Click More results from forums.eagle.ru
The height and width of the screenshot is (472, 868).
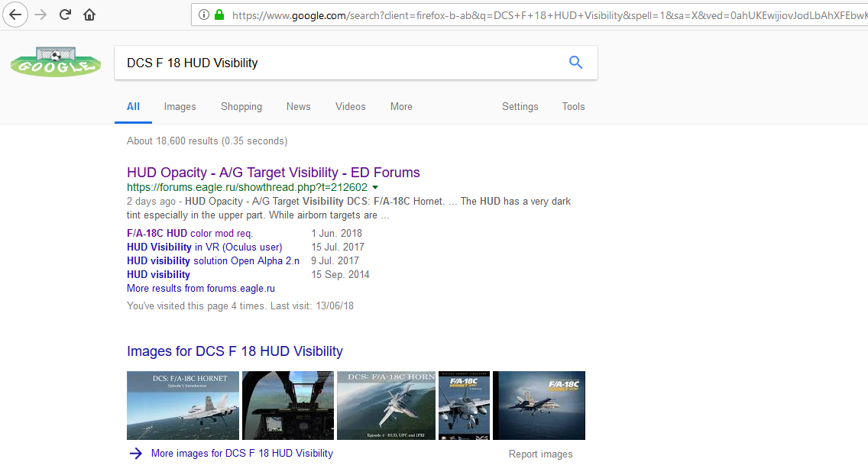(x=201, y=289)
